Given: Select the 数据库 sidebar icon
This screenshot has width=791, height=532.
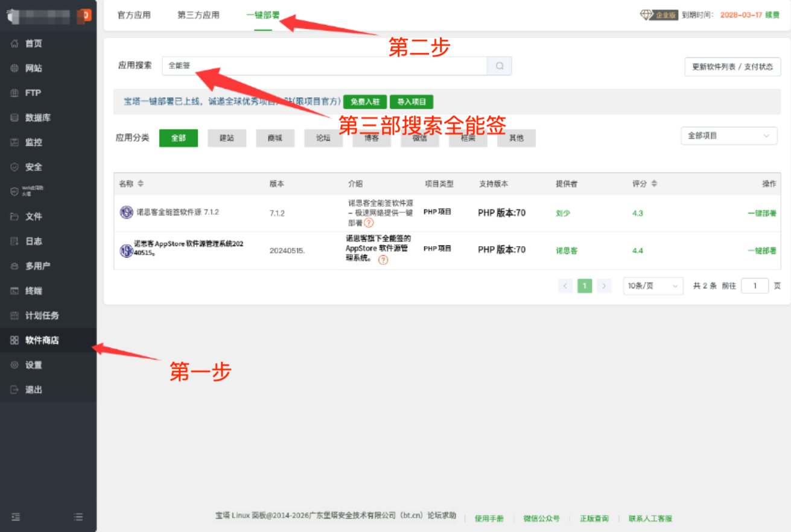Looking at the screenshot, I should click(x=32, y=118).
